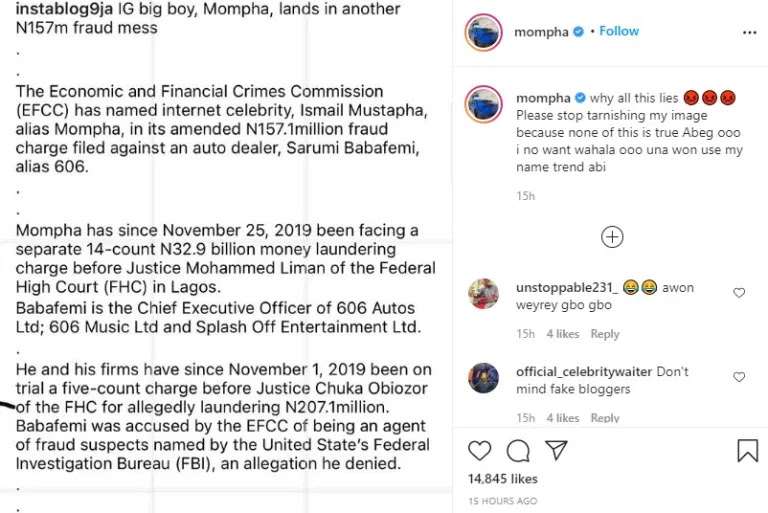Image resolution: width=768 pixels, height=513 pixels.
Task: Save post with bookmark icon
Action: (x=747, y=450)
